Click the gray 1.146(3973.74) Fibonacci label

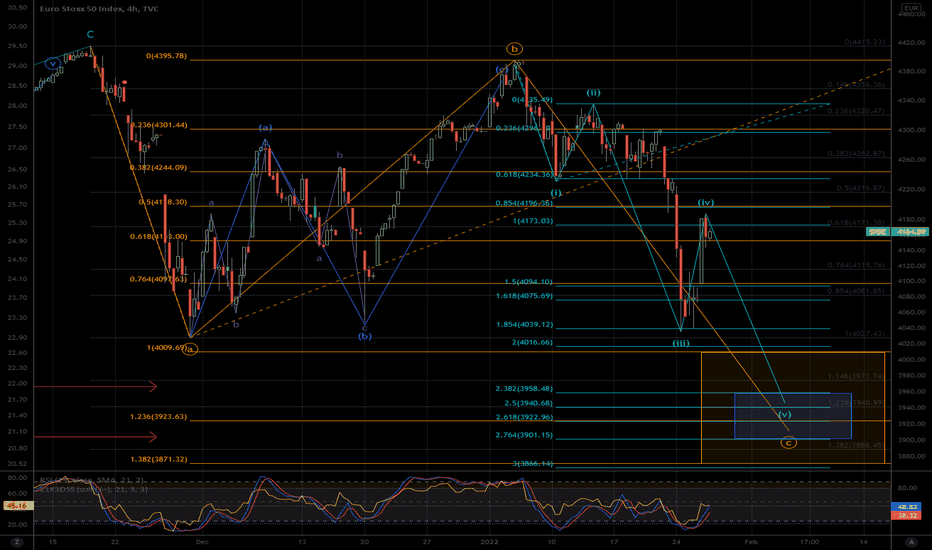856,377
